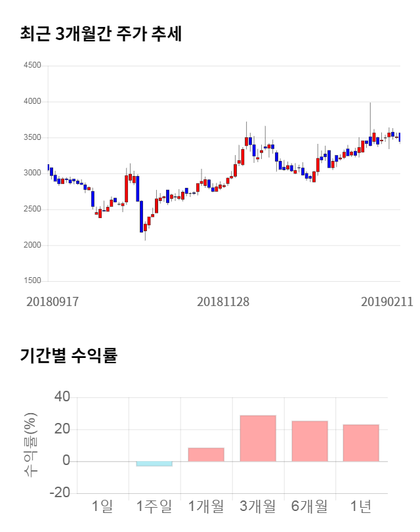The image size is (420, 532).
Task: Select the 1개월 return bar
Action: coord(206,454)
